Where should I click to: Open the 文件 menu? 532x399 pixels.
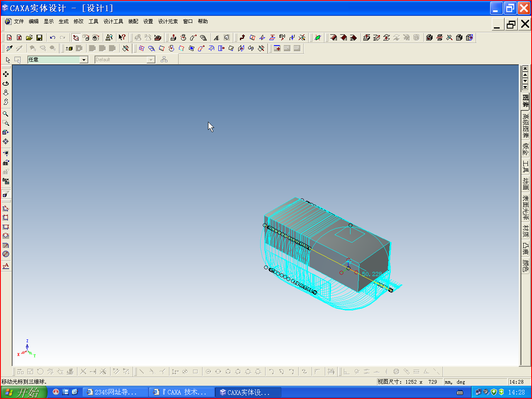19,22
